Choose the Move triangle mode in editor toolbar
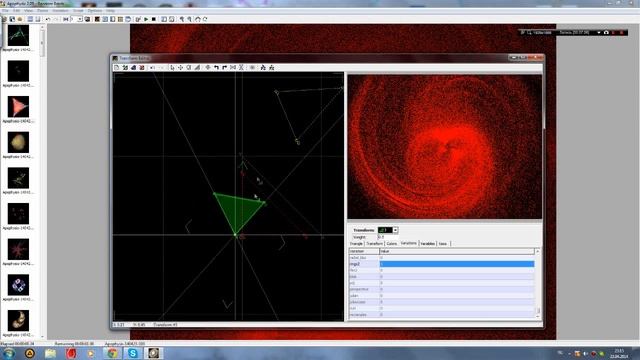 (180, 67)
